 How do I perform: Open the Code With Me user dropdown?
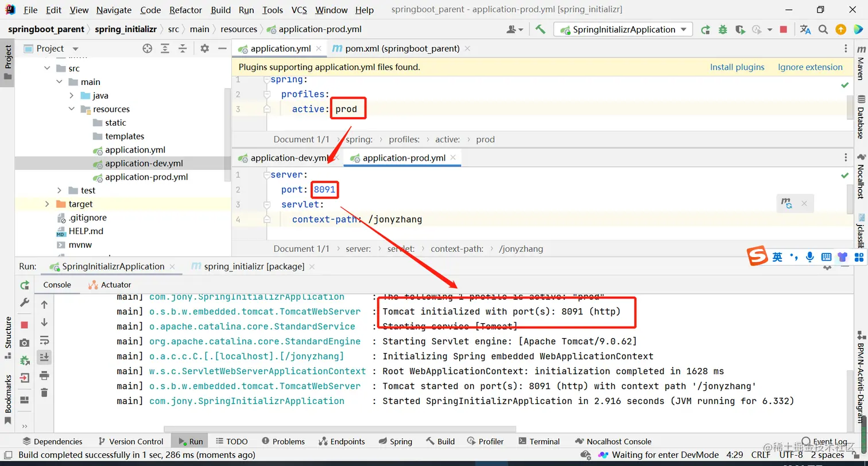[515, 29]
